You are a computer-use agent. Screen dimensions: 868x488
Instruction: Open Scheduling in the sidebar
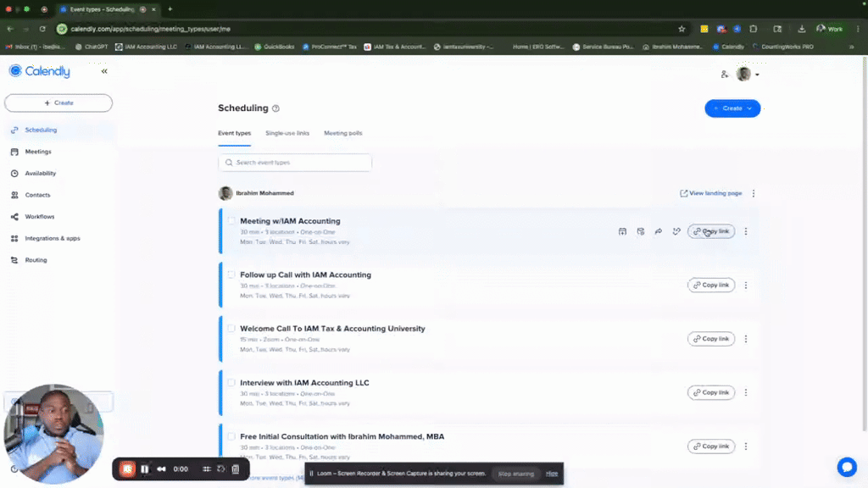click(x=41, y=130)
